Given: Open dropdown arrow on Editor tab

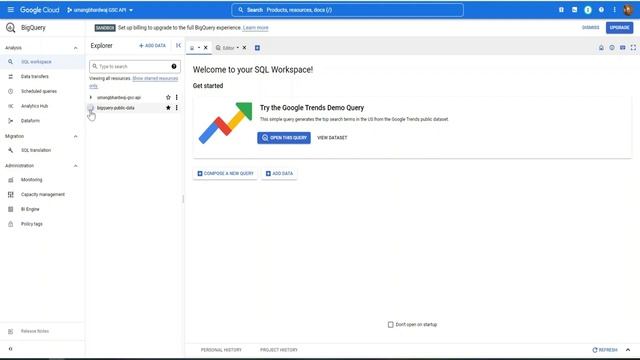Looking at the screenshot, I should pos(238,48).
